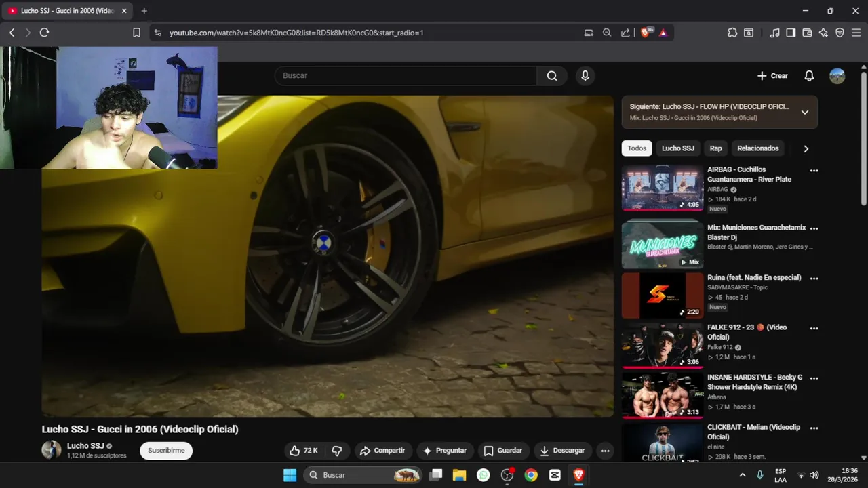
Task: Open a new browser tab with plus
Action: coord(144,11)
